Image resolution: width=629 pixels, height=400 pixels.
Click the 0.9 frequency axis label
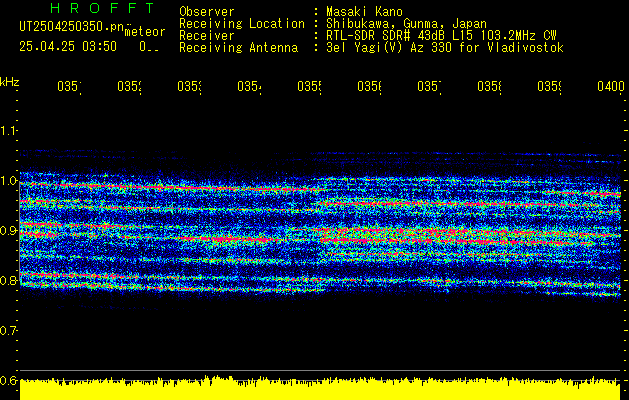(x=8, y=231)
